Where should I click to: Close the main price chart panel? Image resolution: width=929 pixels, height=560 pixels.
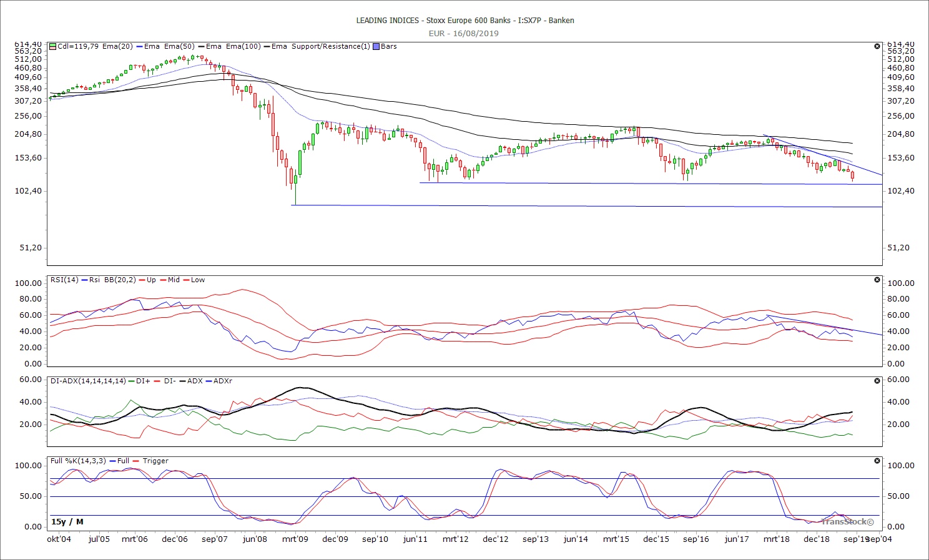(877, 46)
